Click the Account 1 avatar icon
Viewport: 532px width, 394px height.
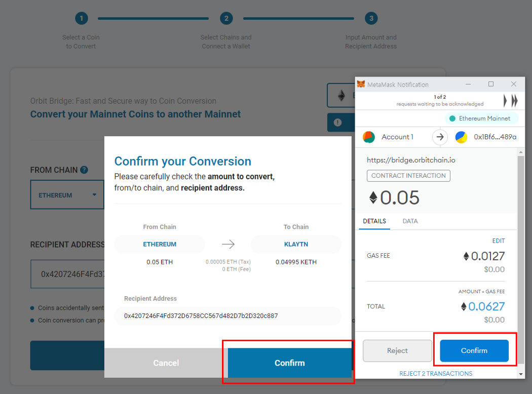click(x=369, y=137)
